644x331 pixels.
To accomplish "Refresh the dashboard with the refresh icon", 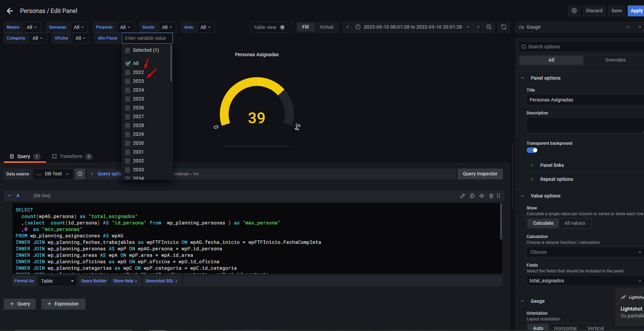I will tap(503, 27).
